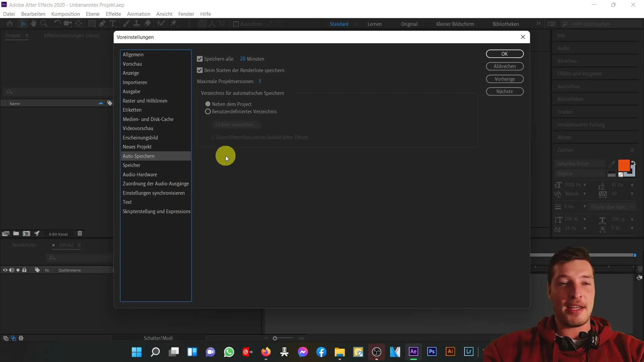Click the Quellenname column header icon
Image resolution: width=644 pixels, height=362 pixels.
70,270
